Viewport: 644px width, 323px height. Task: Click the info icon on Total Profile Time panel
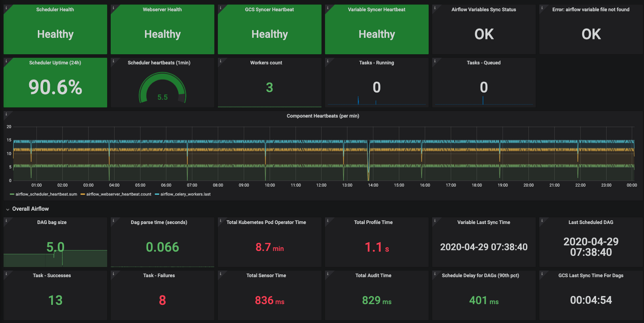328,220
